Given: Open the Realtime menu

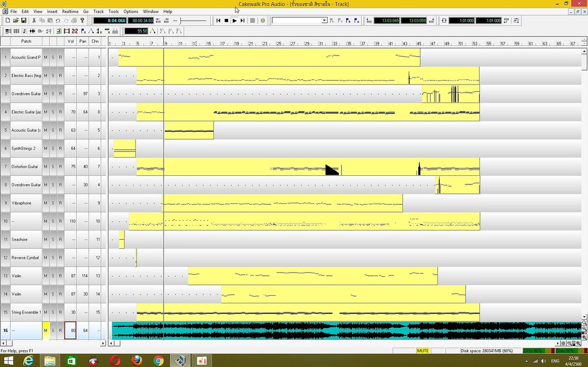Looking at the screenshot, I should (x=70, y=12).
